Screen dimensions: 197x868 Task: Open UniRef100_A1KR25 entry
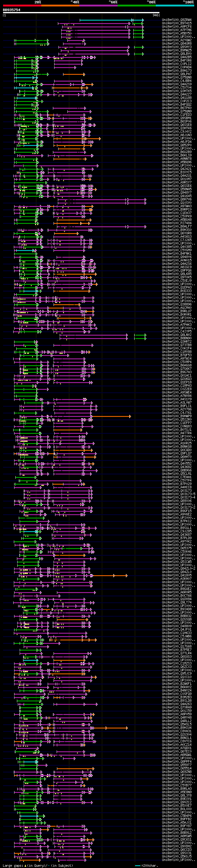(177, 443)
